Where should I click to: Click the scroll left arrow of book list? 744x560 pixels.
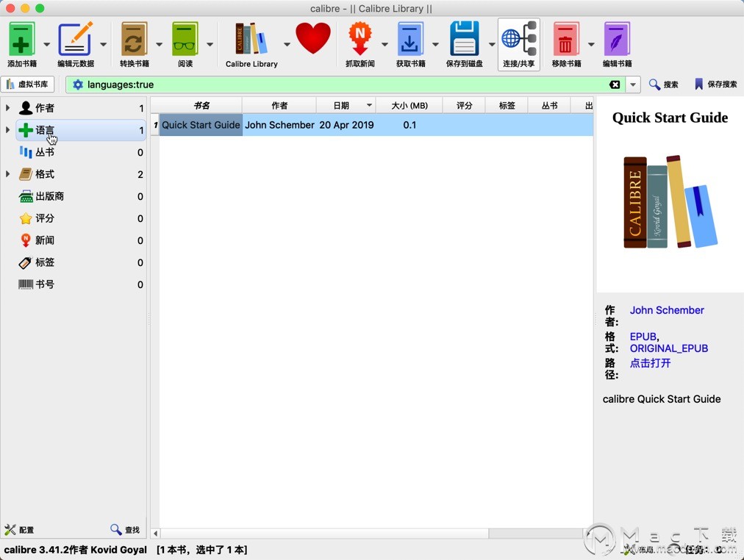(x=155, y=534)
